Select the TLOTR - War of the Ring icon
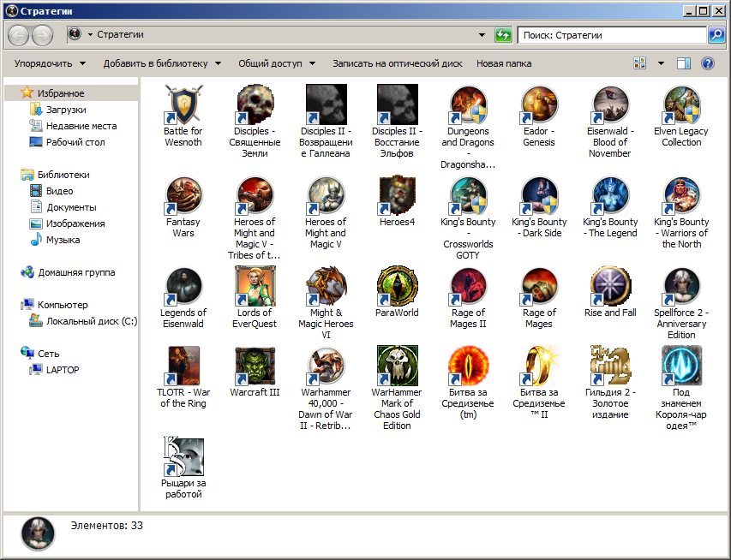This screenshot has height=560, width=731. click(x=183, y=366)
